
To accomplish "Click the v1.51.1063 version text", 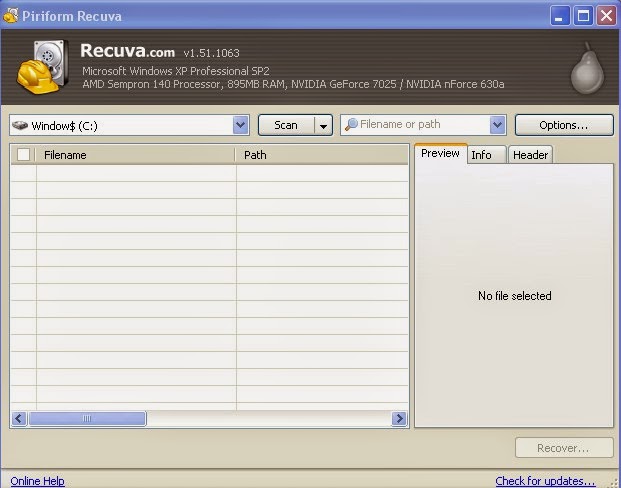I will 211,53.
